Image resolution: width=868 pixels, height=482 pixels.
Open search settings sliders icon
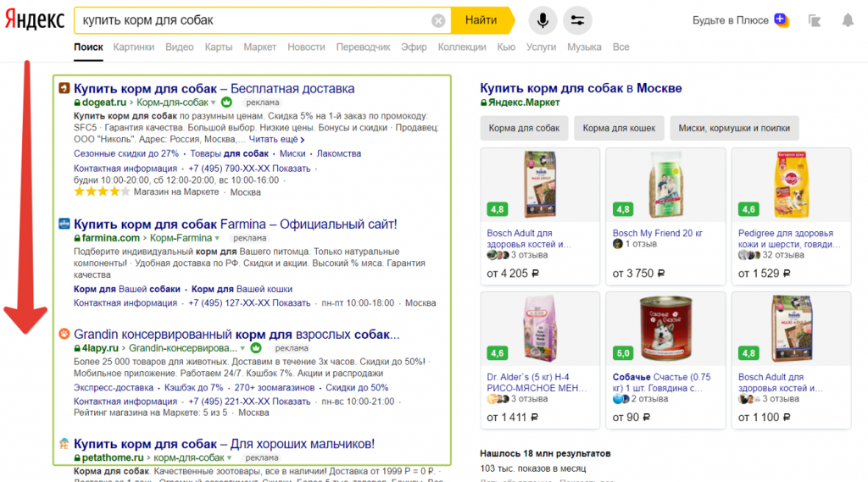[577, 20]
